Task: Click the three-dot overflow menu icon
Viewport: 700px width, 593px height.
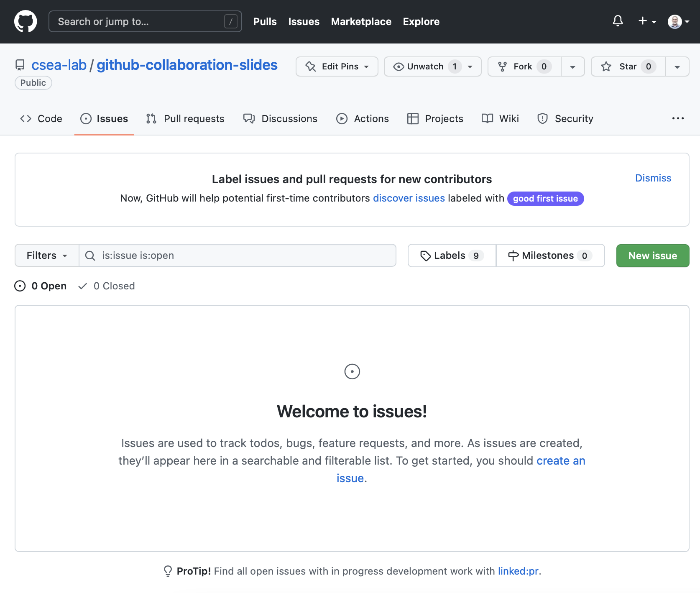Action: pyautogui.click(x=678, y=119)
